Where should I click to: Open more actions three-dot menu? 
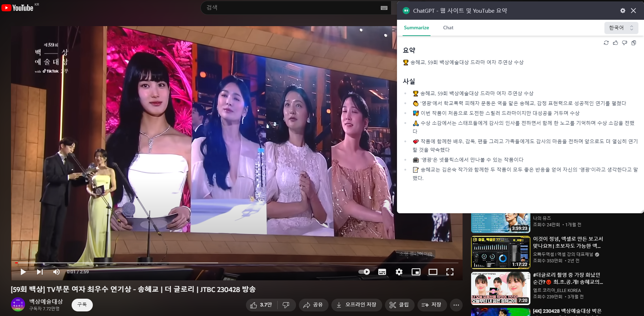coord(456,305)
